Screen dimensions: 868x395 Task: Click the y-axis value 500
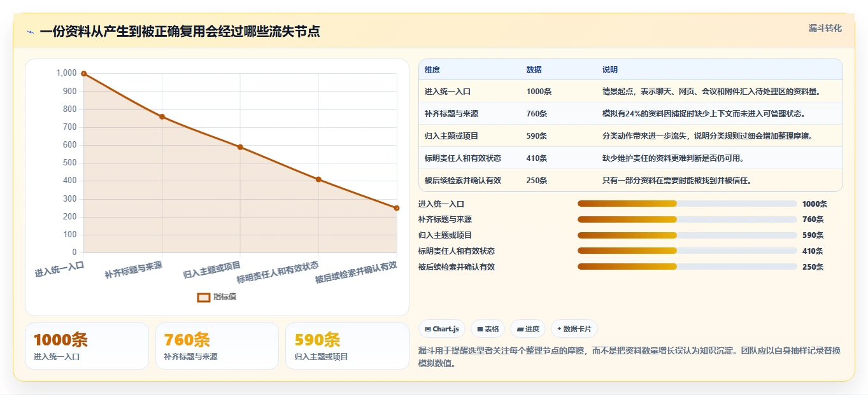tap(68, 163)
